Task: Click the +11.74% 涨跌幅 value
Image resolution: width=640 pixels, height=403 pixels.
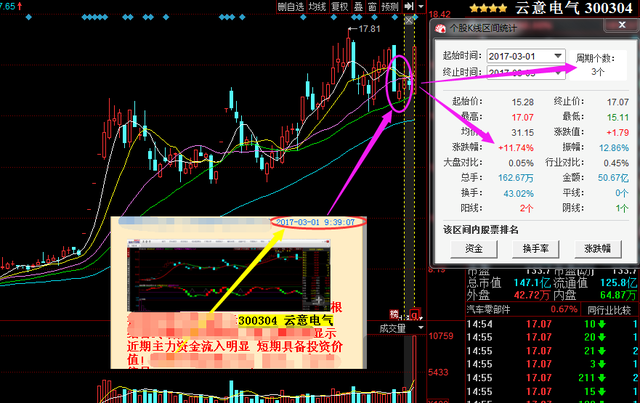Action: [516, 148]
